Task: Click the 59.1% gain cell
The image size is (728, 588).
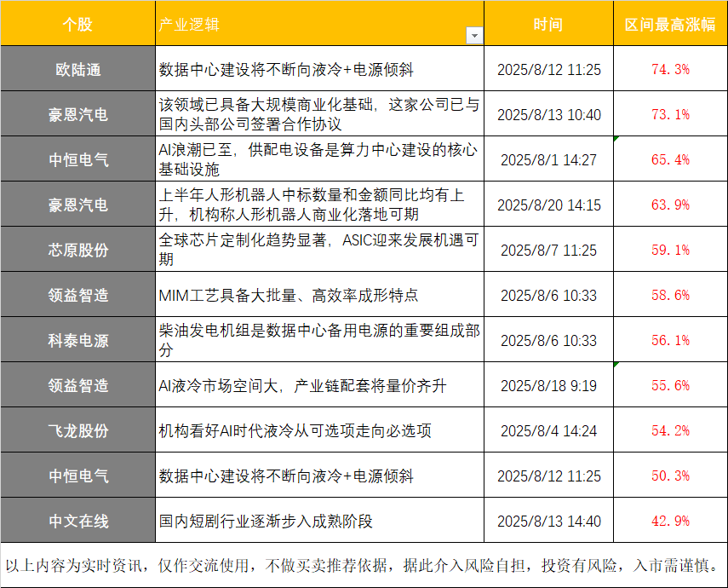Action: [x=670, y=249]
